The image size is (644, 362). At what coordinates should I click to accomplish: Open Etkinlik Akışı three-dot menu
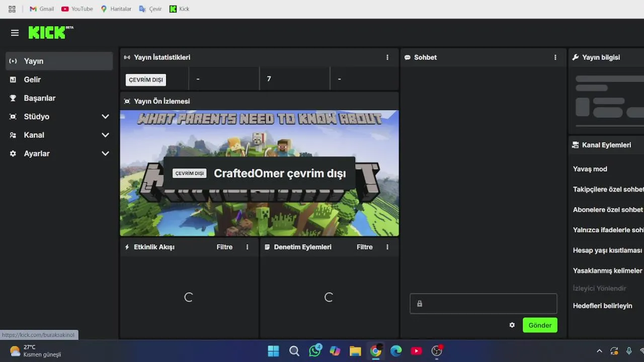(x=247, y=247)
